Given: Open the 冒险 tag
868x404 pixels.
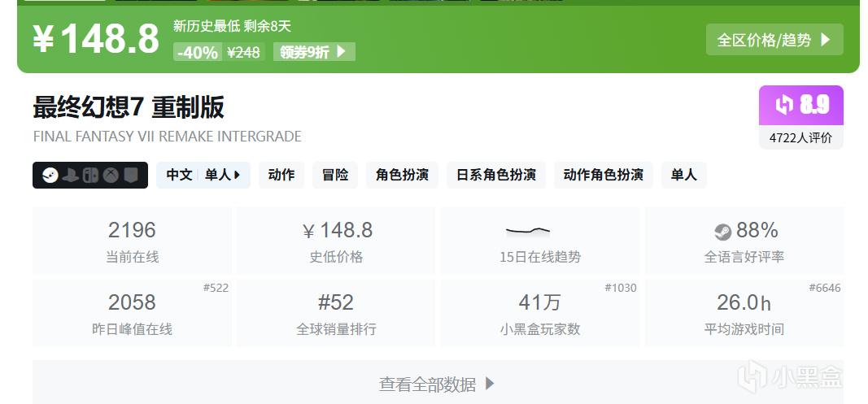Looking at the screenshot, I should coord(335,176).
